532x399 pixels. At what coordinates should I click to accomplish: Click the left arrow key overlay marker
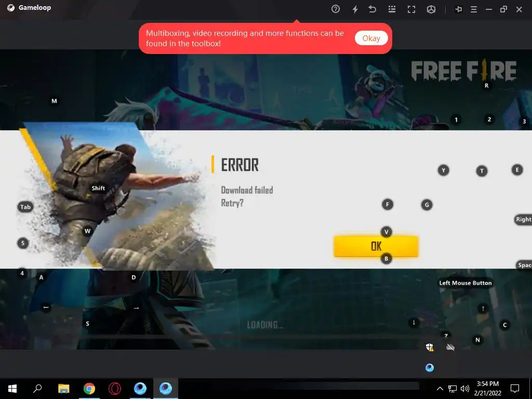[46, 308]
